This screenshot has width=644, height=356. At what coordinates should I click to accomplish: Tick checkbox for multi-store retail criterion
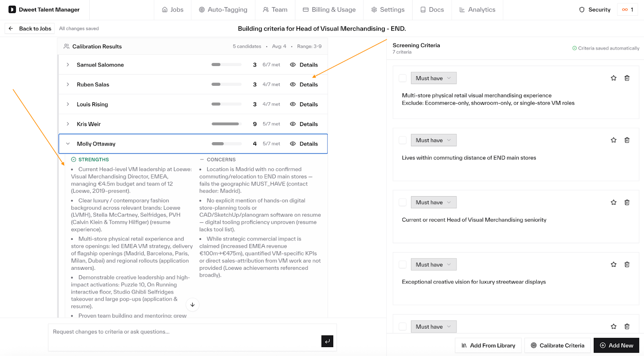402,78
